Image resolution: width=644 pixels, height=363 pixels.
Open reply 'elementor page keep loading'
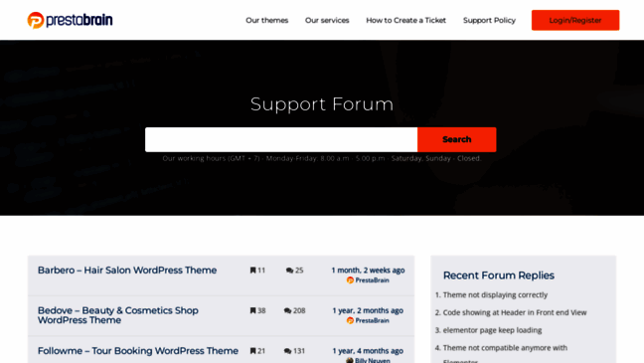tap(492, 330)
